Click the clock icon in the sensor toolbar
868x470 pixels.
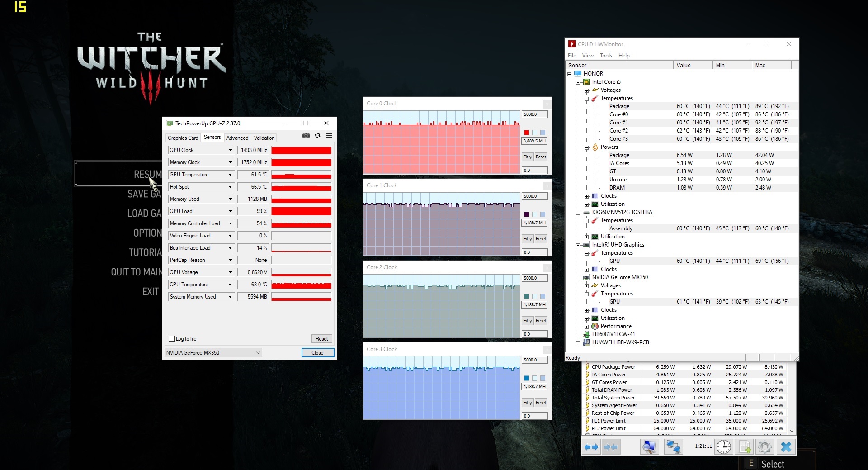724,447
